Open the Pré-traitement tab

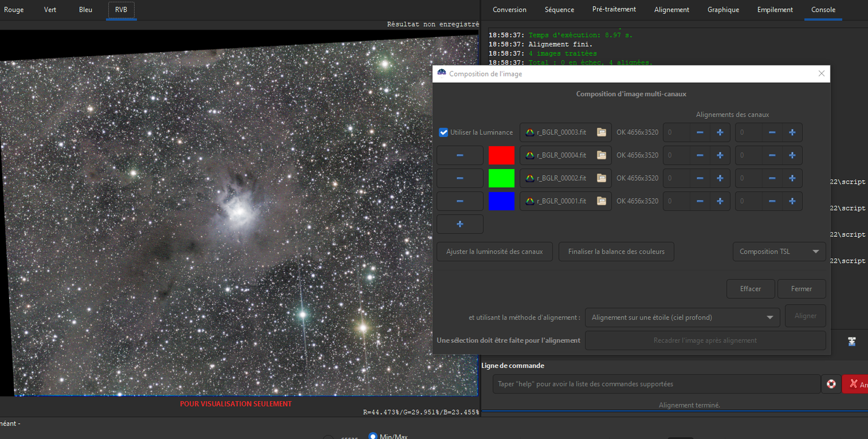pos(614,10)
